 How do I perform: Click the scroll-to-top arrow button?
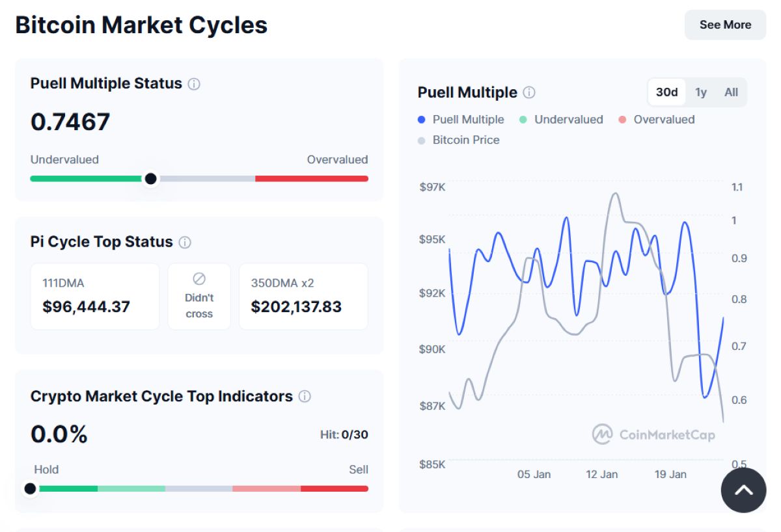click(743, 490)
